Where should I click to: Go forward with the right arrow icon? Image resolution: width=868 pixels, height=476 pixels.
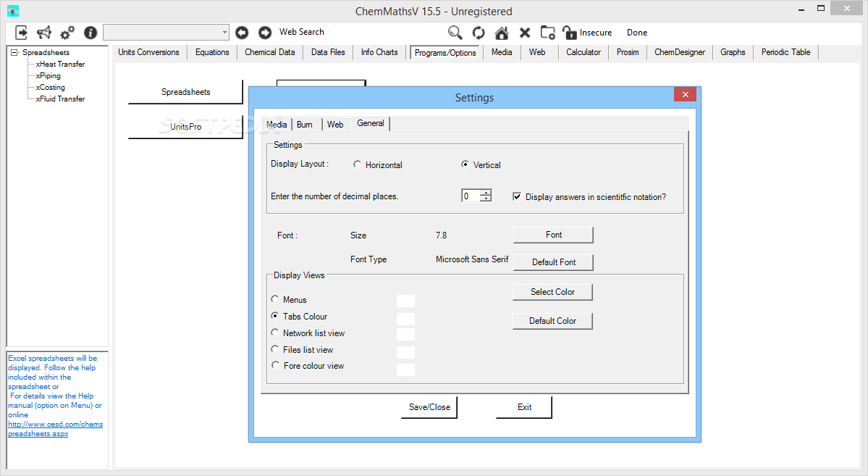pos(265,33)
